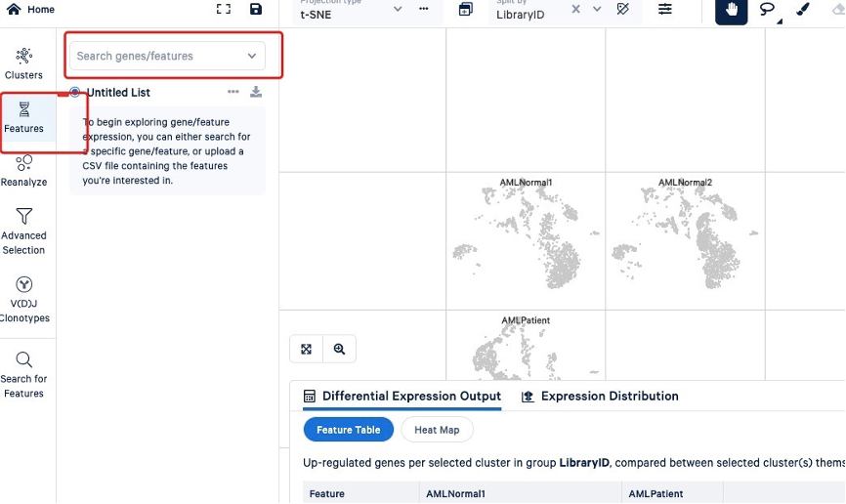The image size is (846, 504).
Task: Click the add new plot window icon
Action: (465, 9)
